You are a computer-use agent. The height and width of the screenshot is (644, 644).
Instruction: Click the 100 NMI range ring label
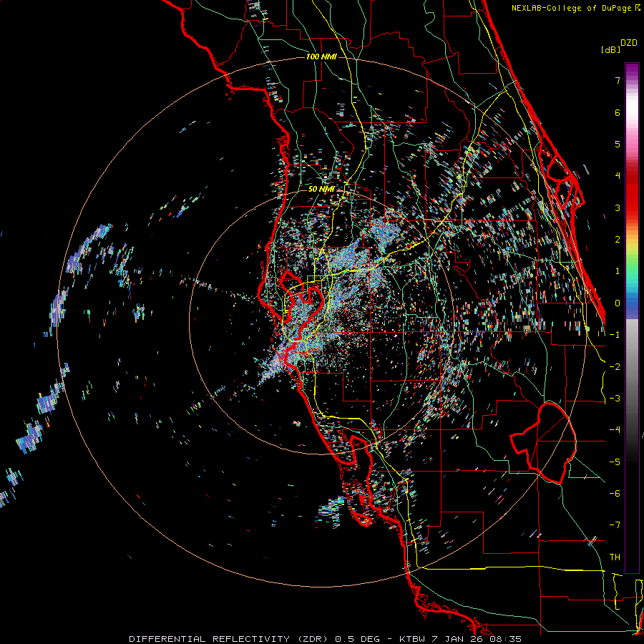coord(321,57)
